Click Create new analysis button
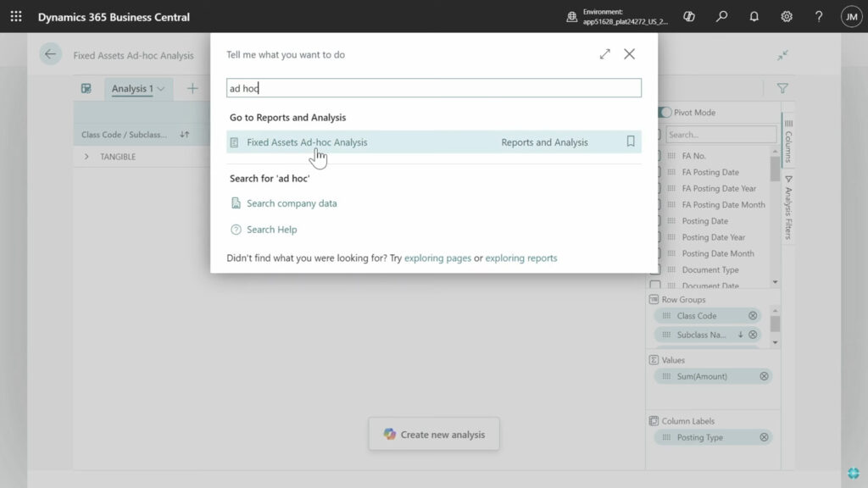This screenshot has height=488, width=868. 434,435
